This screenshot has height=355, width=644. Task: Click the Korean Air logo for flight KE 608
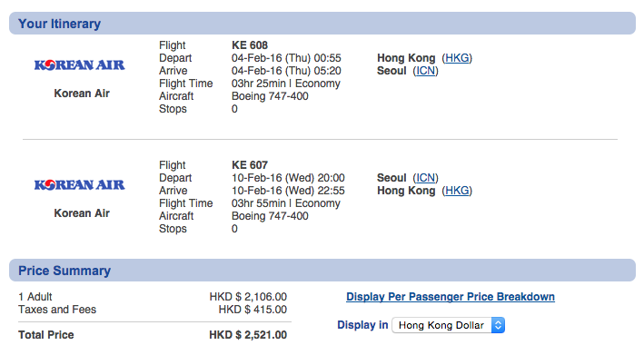pos(79,64)
